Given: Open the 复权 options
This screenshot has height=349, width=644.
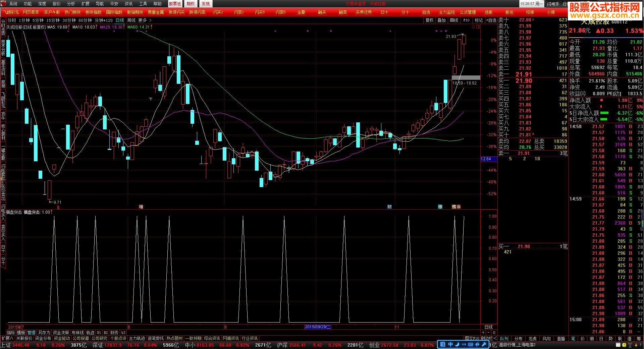Looking at the screenshot, I should click(430, 20).
